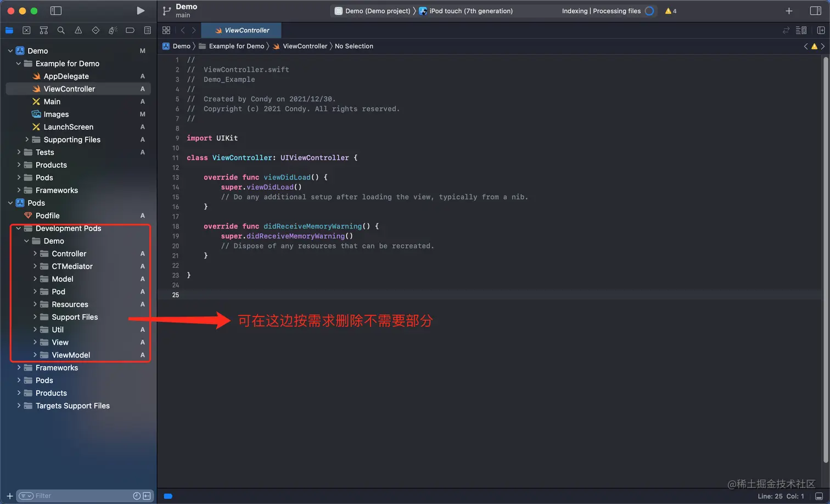Open the source control branch icon

tap(167, 10)
